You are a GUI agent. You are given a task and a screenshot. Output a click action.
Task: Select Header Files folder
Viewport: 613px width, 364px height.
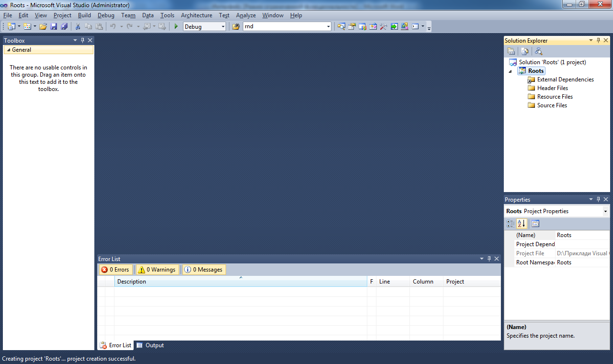[552, 88]
